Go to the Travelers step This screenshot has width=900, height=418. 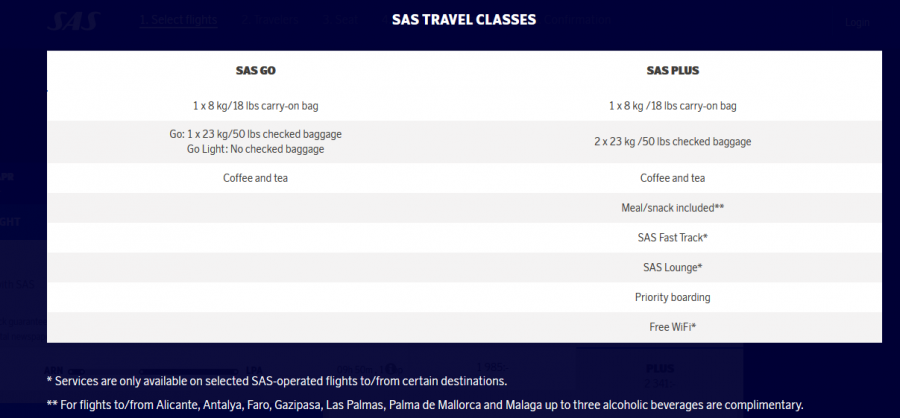[270, 20]
